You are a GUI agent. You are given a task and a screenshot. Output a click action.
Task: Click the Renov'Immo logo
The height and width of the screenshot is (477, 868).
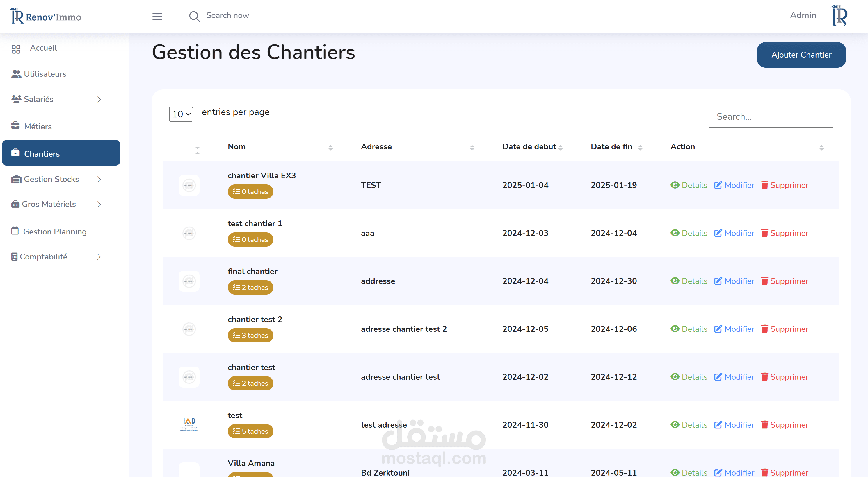(x=45, y=16)
